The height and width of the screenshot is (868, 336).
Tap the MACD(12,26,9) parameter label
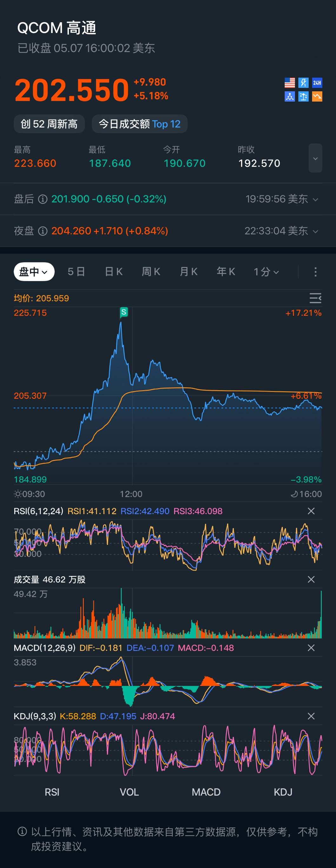click(44, 648)
